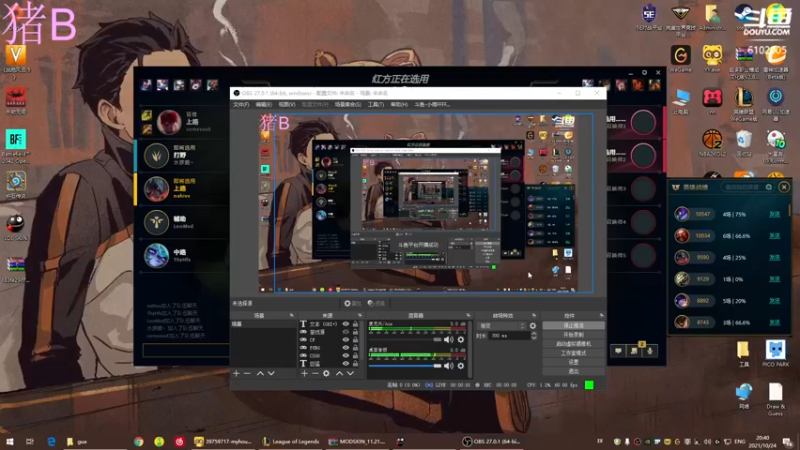Screen dimensions: 800x450
Task: Pop out the sources dock panel
Action: coord(360,315)
